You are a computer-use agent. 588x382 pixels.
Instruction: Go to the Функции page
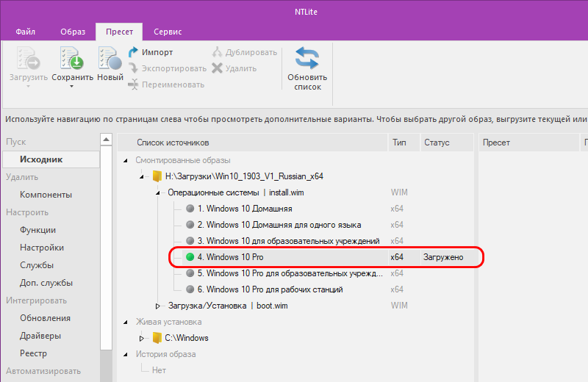[x=38, y=230]
